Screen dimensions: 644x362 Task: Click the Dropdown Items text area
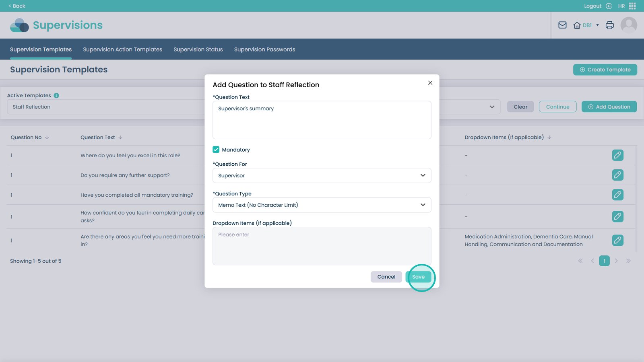[x=322, y=246]
